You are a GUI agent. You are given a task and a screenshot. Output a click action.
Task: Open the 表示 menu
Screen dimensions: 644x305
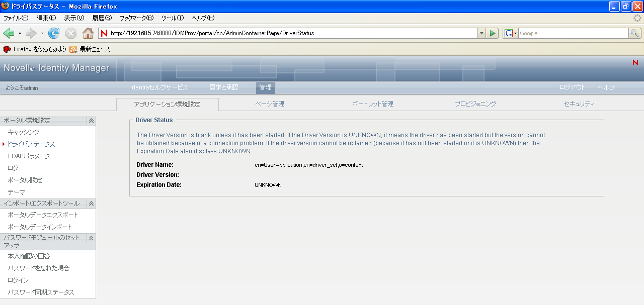click(x=74, y=18)
